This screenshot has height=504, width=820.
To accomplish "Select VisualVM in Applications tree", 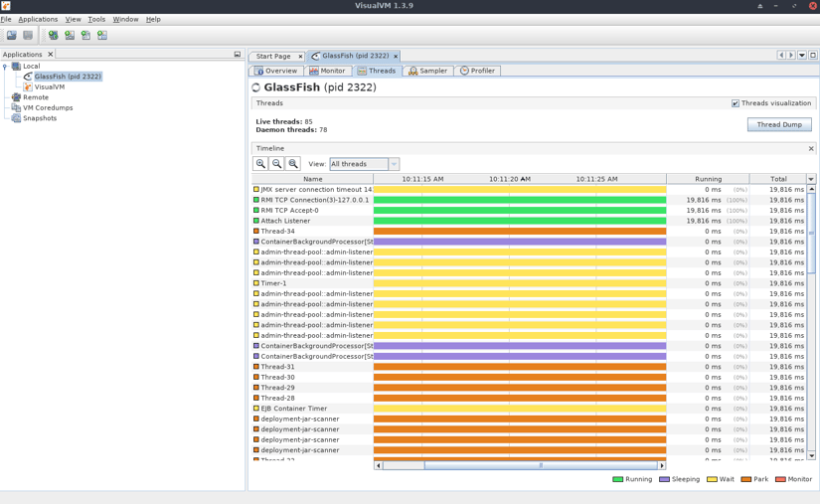I will click(50, 86).
